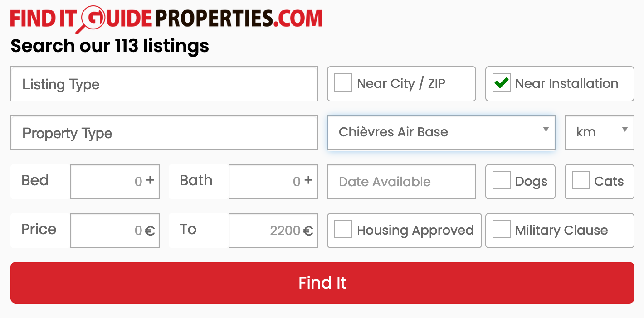Image resolution: width=644 pixels, height=318 pixels.
Task: Enable the Housing Approved filter
Action: pyautogui.click(x=343, y=230)
